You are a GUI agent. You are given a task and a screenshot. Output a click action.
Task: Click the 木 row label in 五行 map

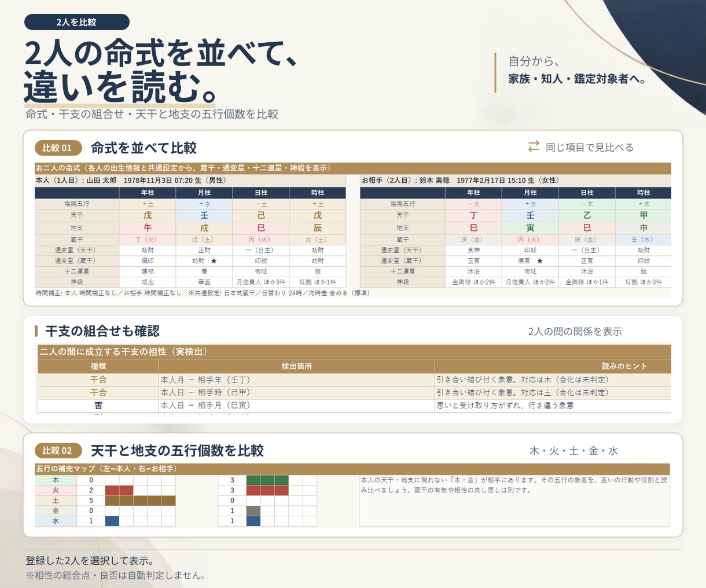(56, 480)
